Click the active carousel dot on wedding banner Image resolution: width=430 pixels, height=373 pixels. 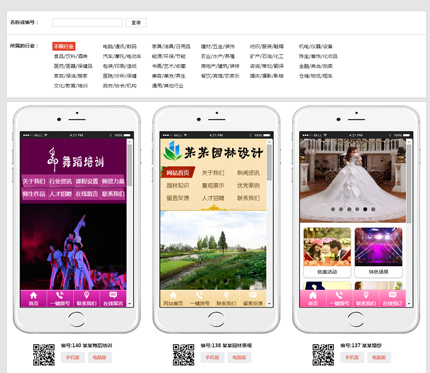365,209
